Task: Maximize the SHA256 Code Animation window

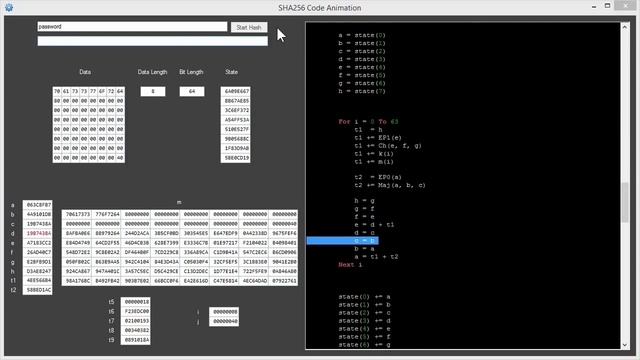Action: [607, 6]
